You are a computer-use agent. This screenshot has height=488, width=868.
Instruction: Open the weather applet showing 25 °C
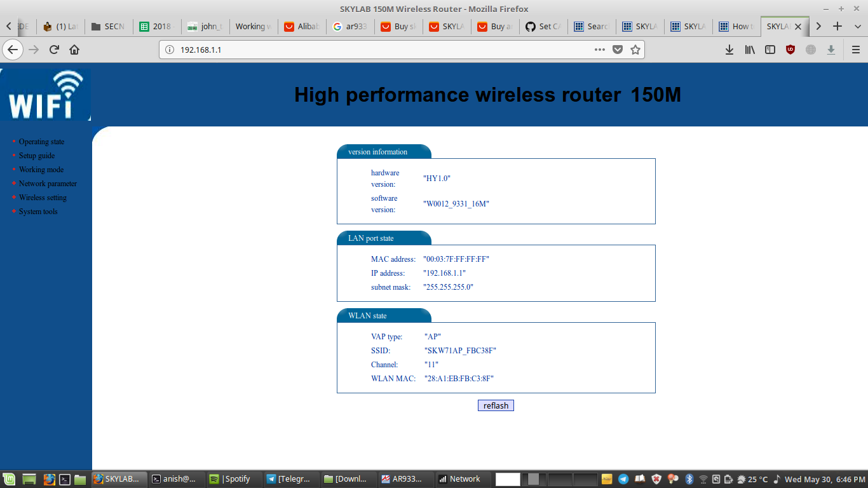point(752,479)
